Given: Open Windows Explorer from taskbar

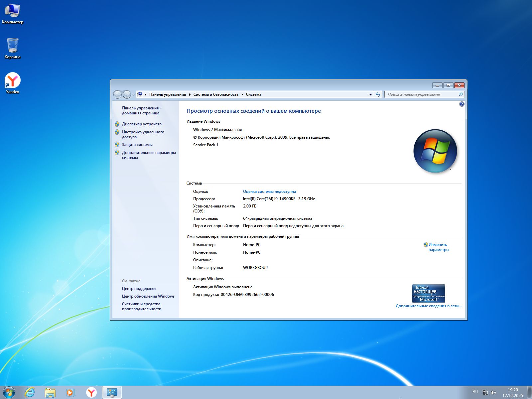Looking at the screenshot, I should pyautogui.click(x=50, y=392).
